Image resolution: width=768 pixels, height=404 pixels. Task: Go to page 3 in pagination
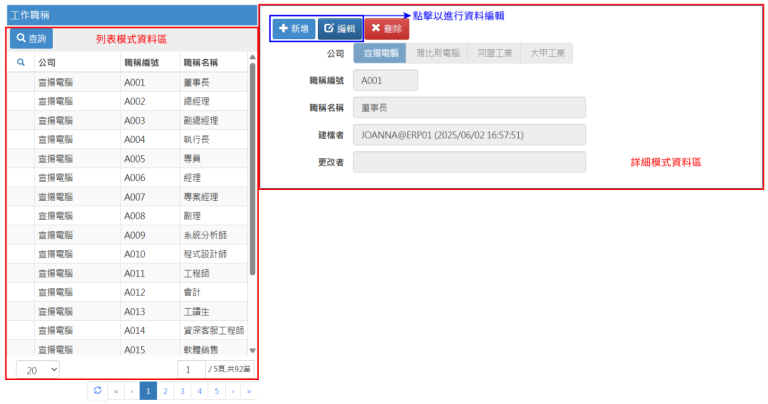182,391
